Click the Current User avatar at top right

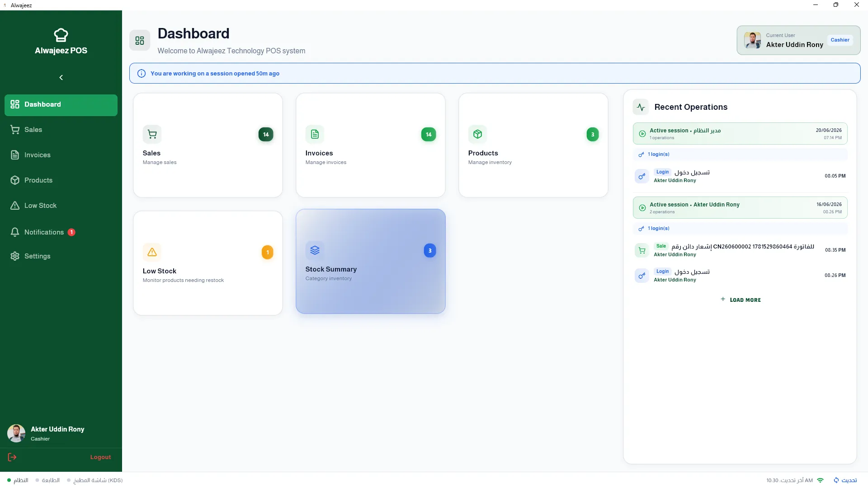click(x=753, y=40)
